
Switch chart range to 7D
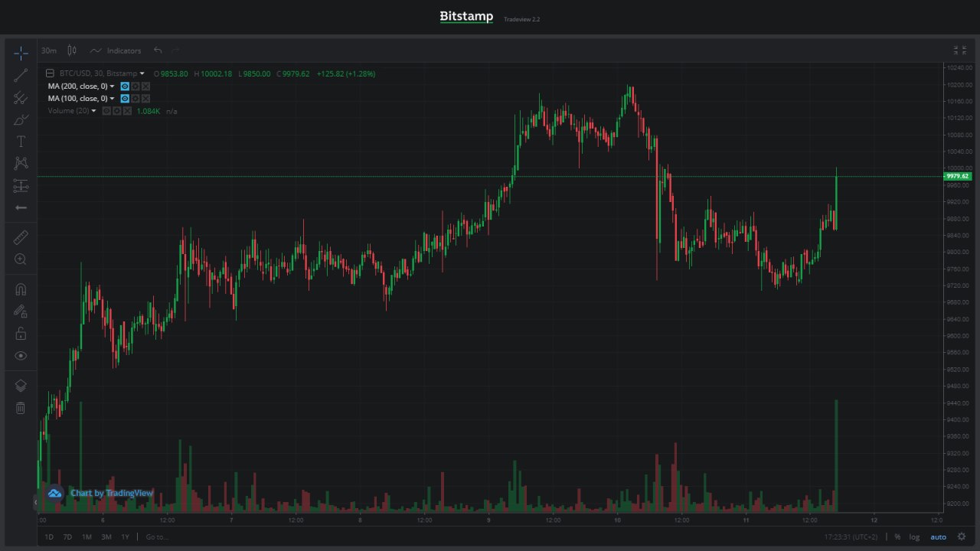tap(67, 537)
